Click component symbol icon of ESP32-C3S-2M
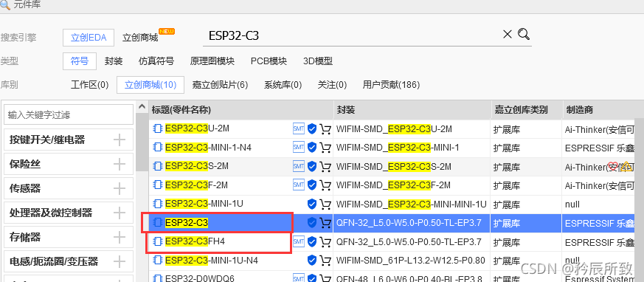Screen dimensions: 644x282 point(157,167)
